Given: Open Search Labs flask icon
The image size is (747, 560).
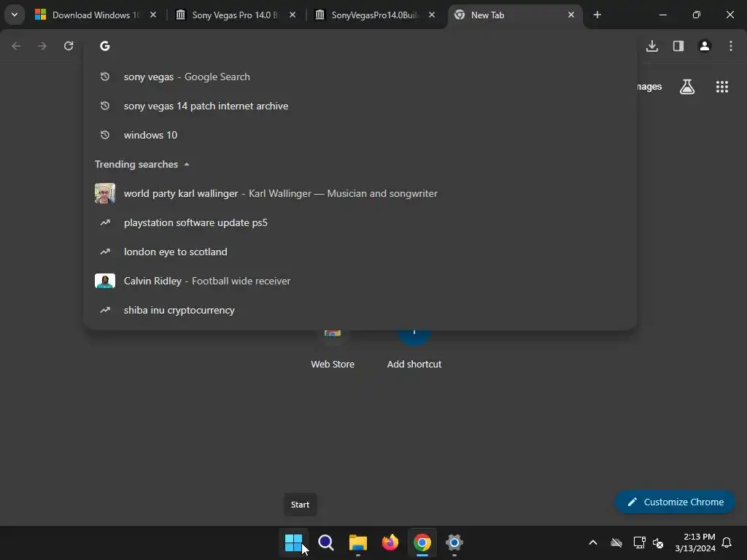Looking at the screenshot, I should coord(687,87).
